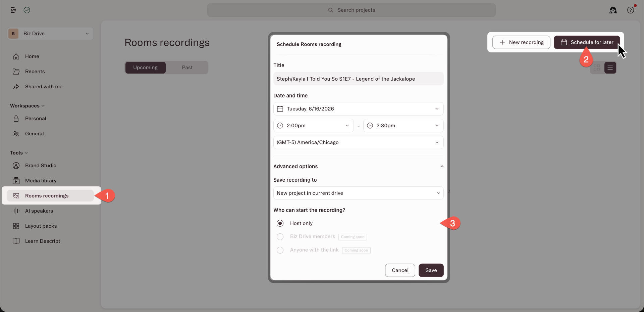Viewport: 644px width, 312px height.
Task: Click the New recording button
Action: tap(521, 42)
